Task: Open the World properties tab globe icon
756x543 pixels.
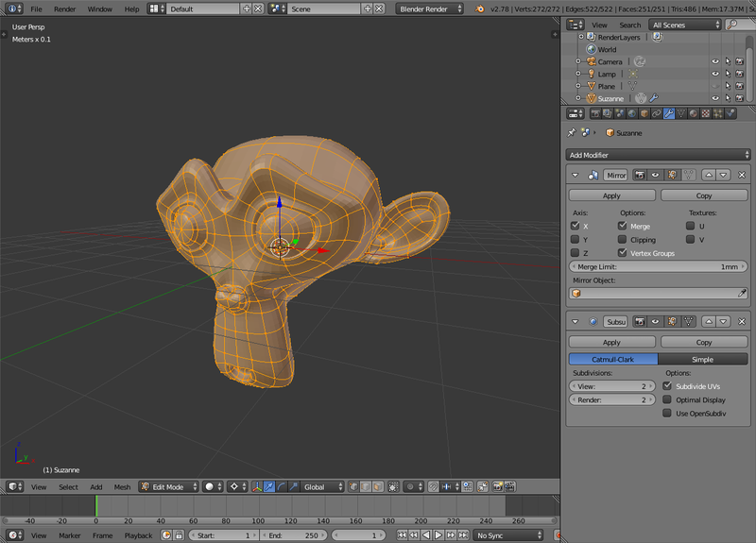Action: [632, 113]
